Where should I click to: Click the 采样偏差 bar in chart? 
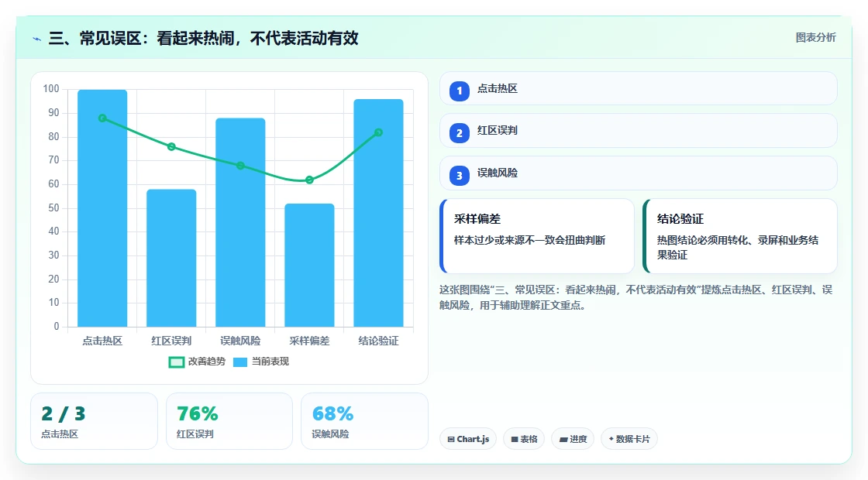309,265
